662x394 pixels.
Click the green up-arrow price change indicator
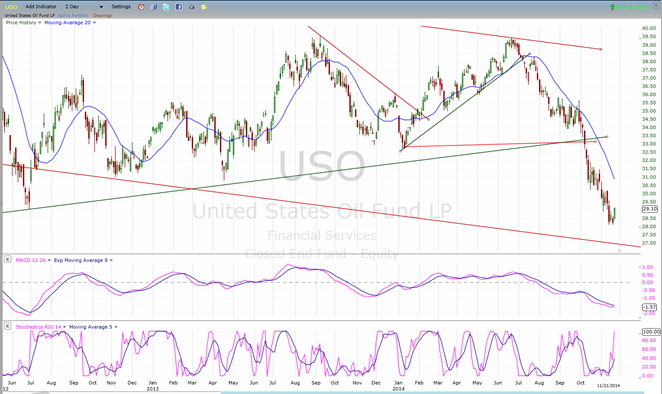tap(613, 7)
